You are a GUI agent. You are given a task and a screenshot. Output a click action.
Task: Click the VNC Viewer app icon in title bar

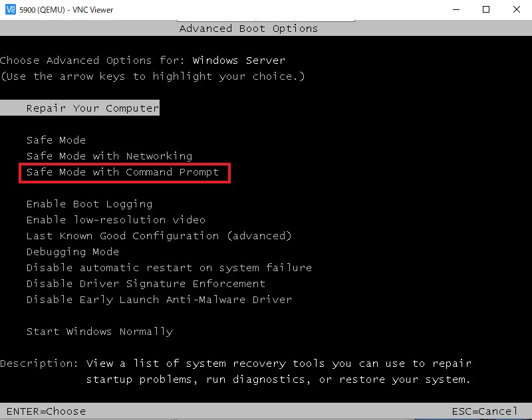(x=10, y=9)
